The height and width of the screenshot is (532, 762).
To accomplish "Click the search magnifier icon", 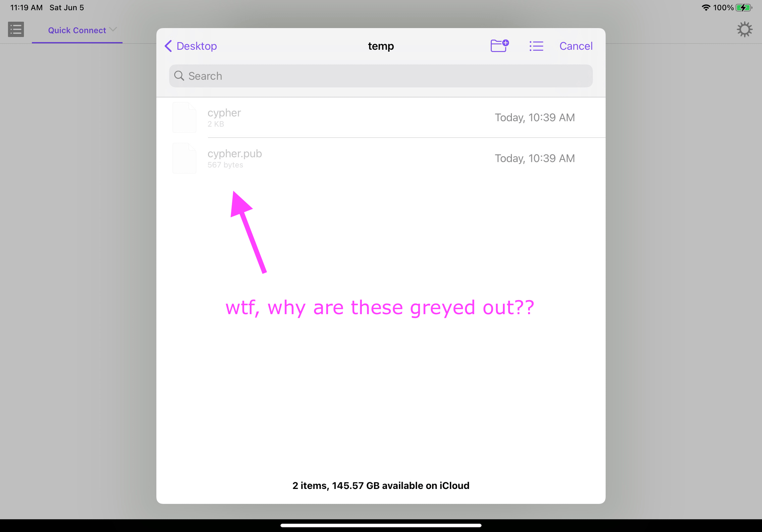I will tap(179, 76).
